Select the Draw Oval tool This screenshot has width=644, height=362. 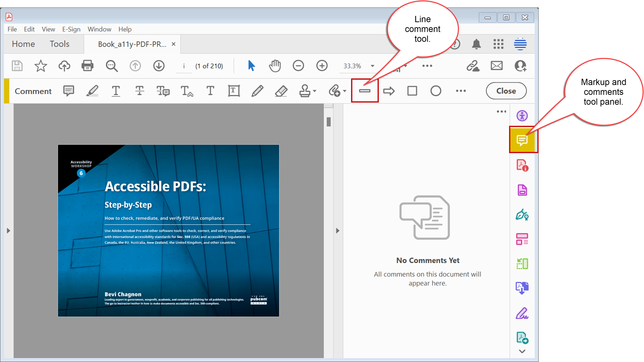436,91
